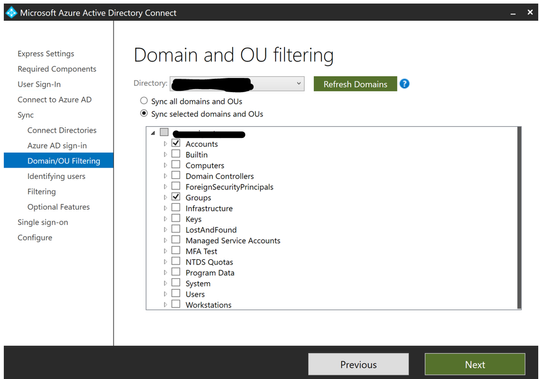Check the Users OU checkbox
Viewport: 539px width, 379px height.
click(x=176, y=293)
